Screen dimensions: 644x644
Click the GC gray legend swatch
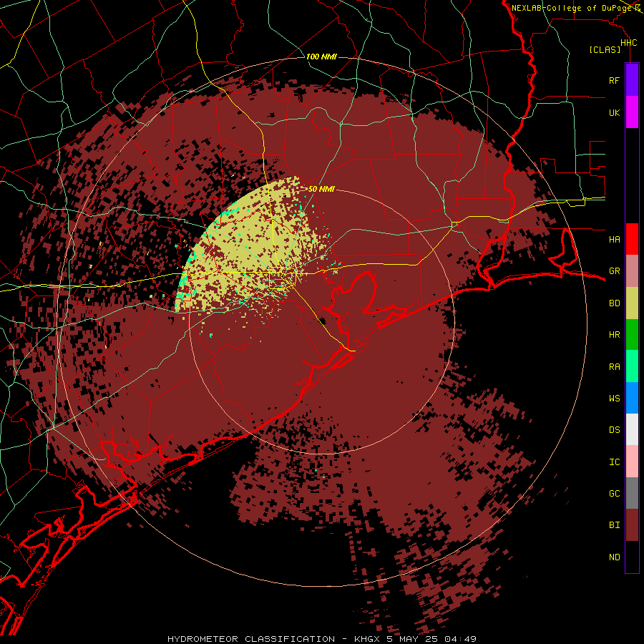click(x=632, y=493)
